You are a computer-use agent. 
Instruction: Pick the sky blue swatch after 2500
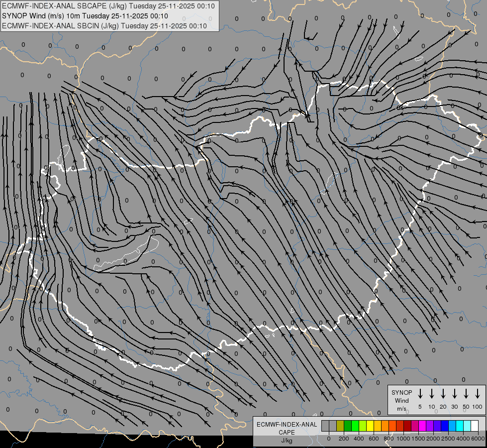coord(453,426)
